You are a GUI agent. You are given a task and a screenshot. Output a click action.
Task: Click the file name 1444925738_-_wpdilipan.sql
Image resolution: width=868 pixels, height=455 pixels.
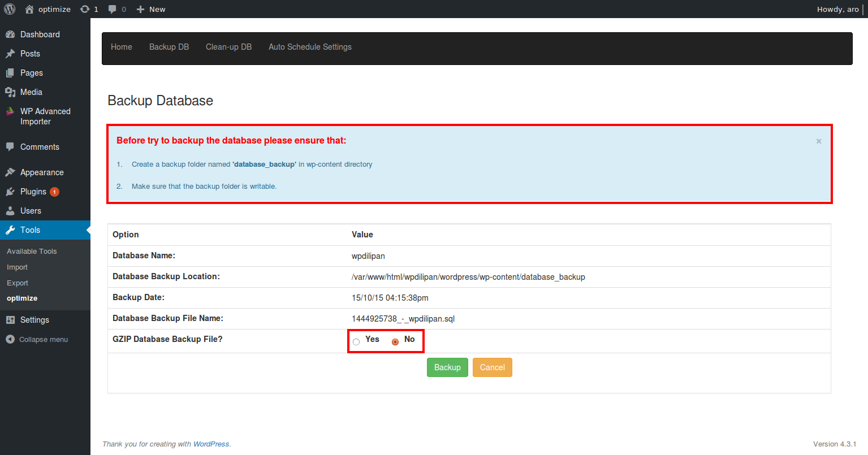point(403,319)
